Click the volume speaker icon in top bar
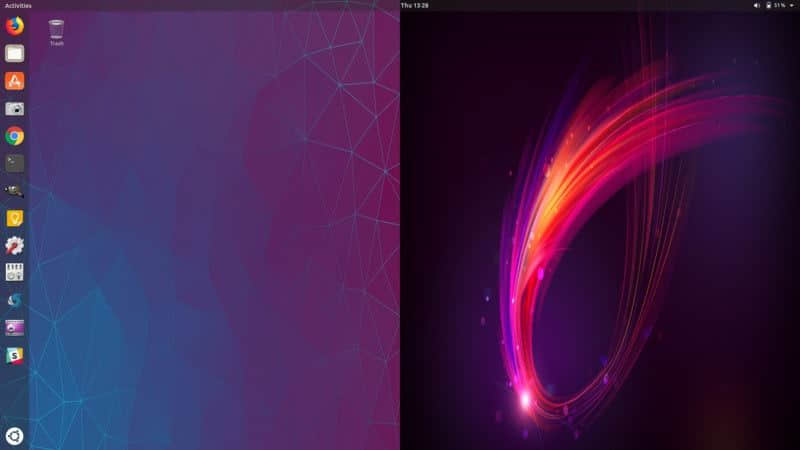The image size is (800, 450). click(x=757, y=5)
